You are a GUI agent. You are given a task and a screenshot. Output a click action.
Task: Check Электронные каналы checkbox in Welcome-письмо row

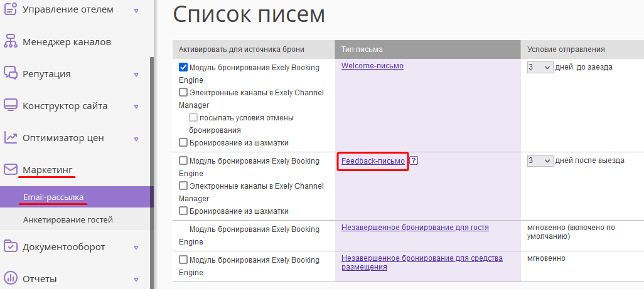(183, 93)
